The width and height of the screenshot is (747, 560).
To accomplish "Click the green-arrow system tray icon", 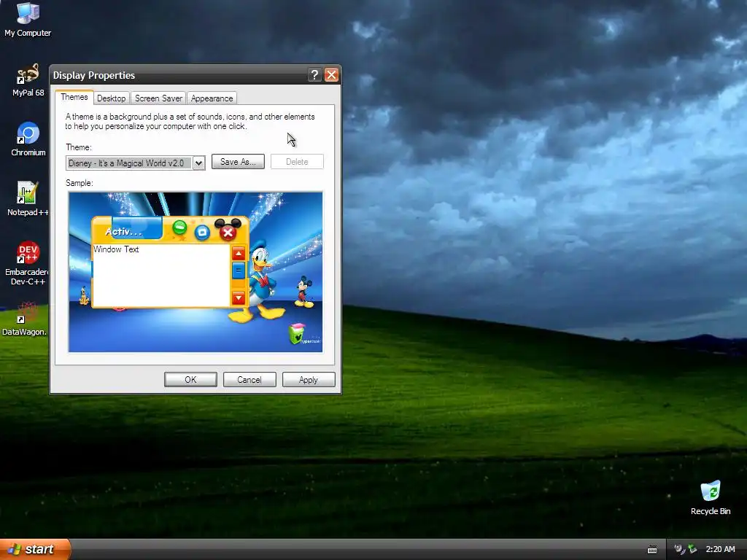I will 692,550.
